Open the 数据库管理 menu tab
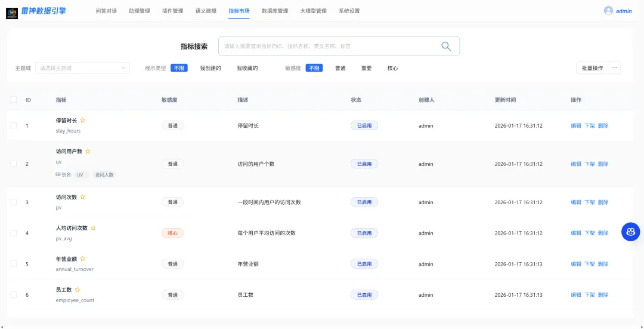The image size is (644, 329). click(275, 11)
